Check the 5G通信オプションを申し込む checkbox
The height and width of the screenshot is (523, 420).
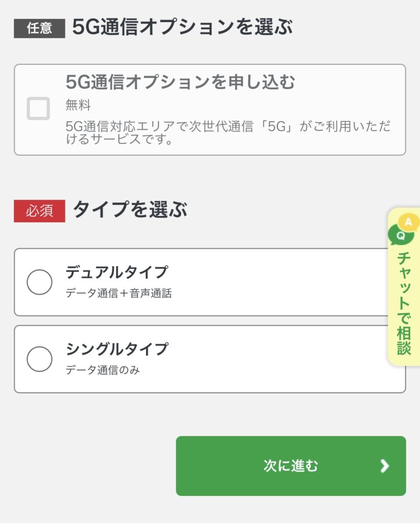[x=38, y=108]
